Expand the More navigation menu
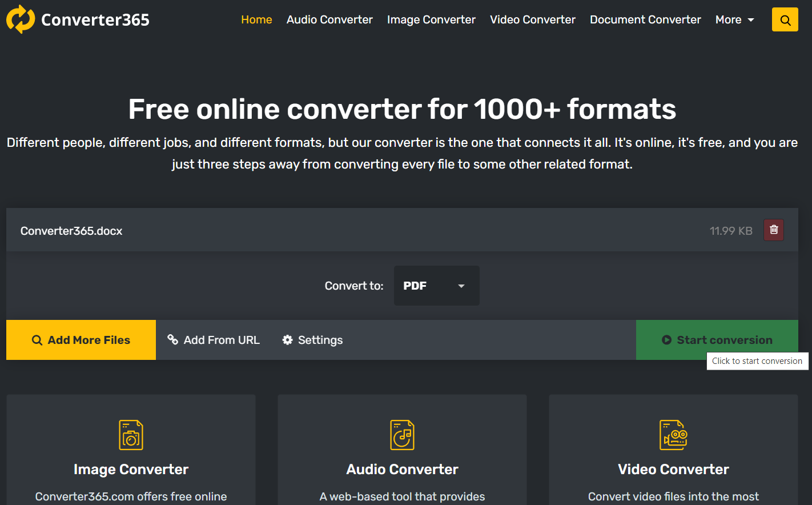The image size is (812, 505). click(734, 20)
